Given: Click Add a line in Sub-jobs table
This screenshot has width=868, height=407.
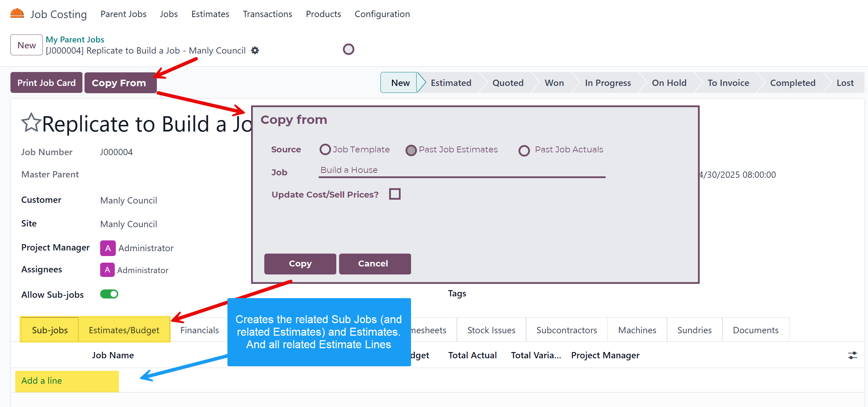Looking at the screenshot, I should point(41,381).
